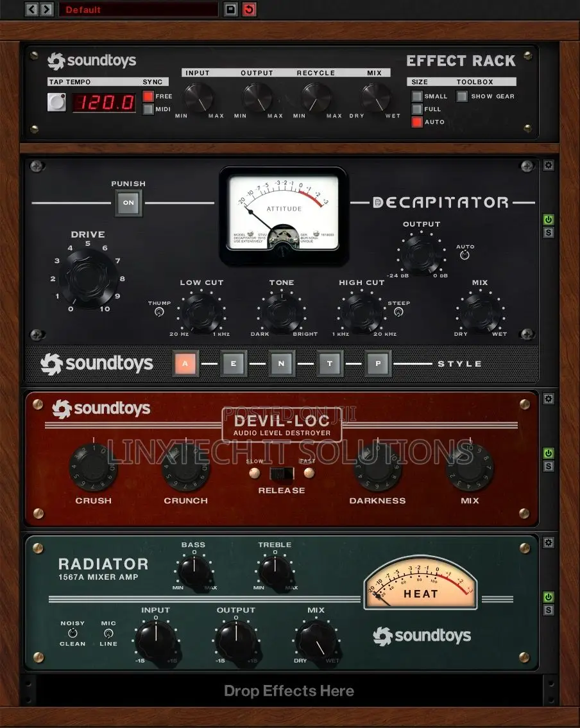Screen dimensions: 580x728
Task: Select style T on Decapitator
Action: [x=329, y=363]
